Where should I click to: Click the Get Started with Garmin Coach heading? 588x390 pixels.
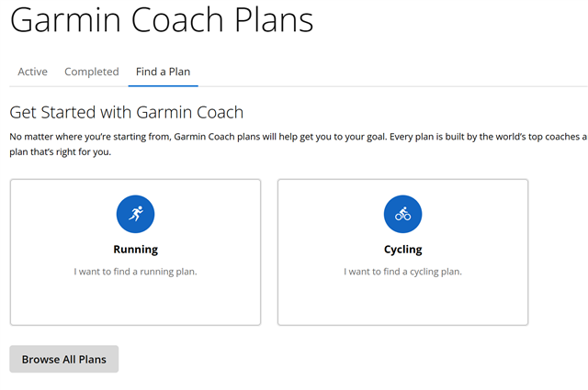127,112
